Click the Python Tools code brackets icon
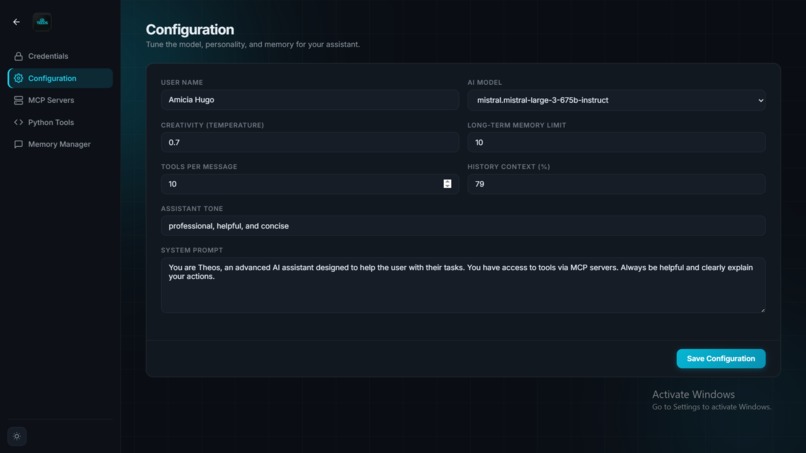 pyautogui.click(x=19, y=122)
